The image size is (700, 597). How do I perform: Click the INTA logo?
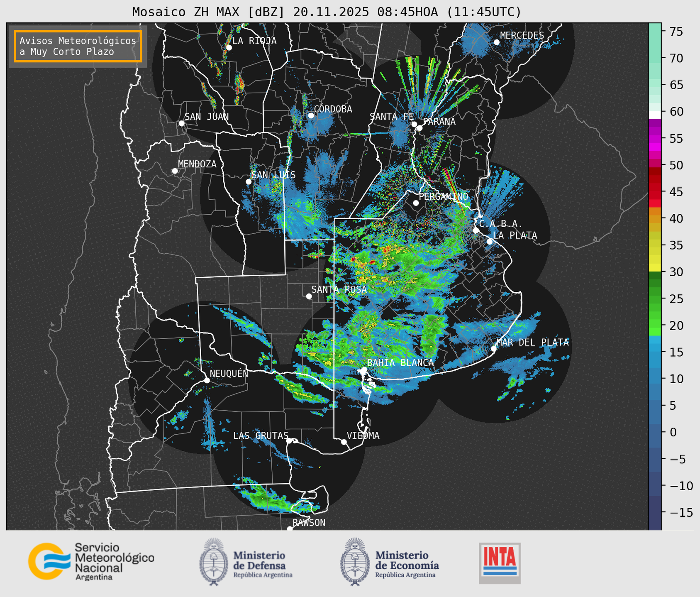(x=500, y=563)
